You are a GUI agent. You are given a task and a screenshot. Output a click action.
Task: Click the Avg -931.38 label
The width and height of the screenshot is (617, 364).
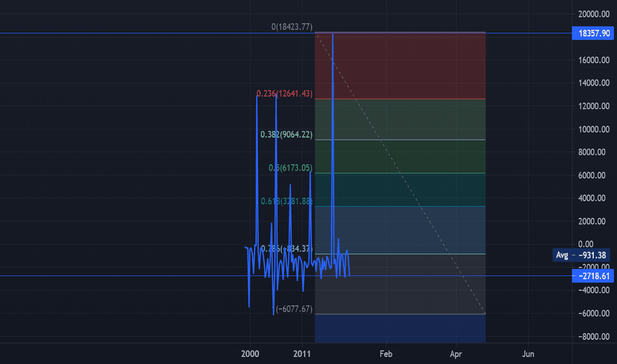581,255
